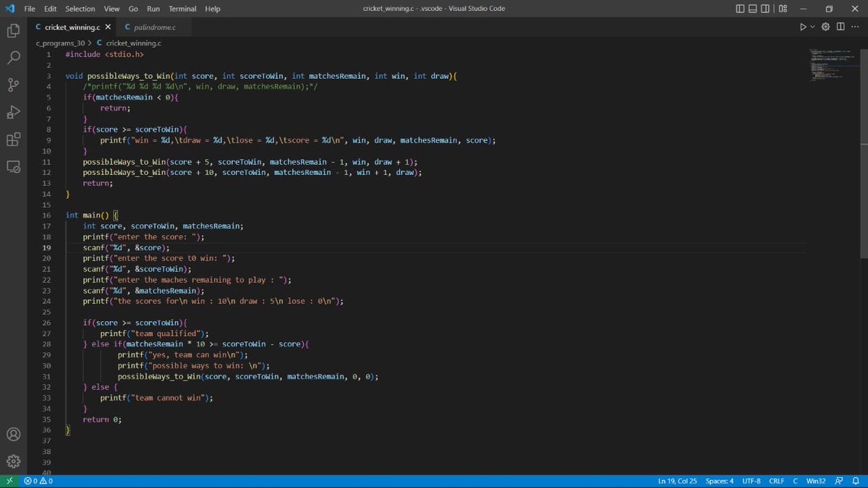Switch to the palindrome.c tab
Viewport: 868px width, 488px height.
pyautogui.click(x=154, y=26)
